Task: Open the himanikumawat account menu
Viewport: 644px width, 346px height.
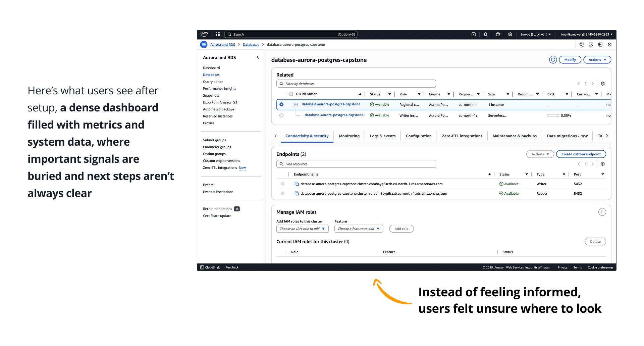Action: pos(586,34)
